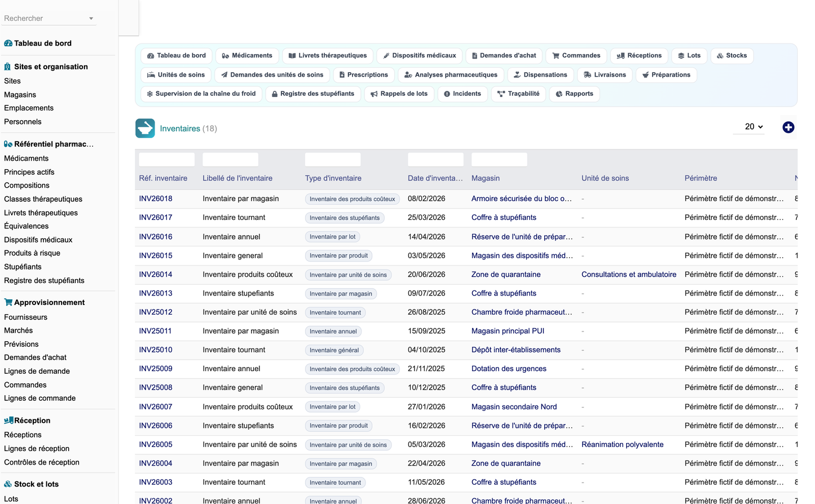This screenshot has width=815, height=504.
Task: Go to Contrôles de réception in sidebar
Action: click(x=42, y=462)
